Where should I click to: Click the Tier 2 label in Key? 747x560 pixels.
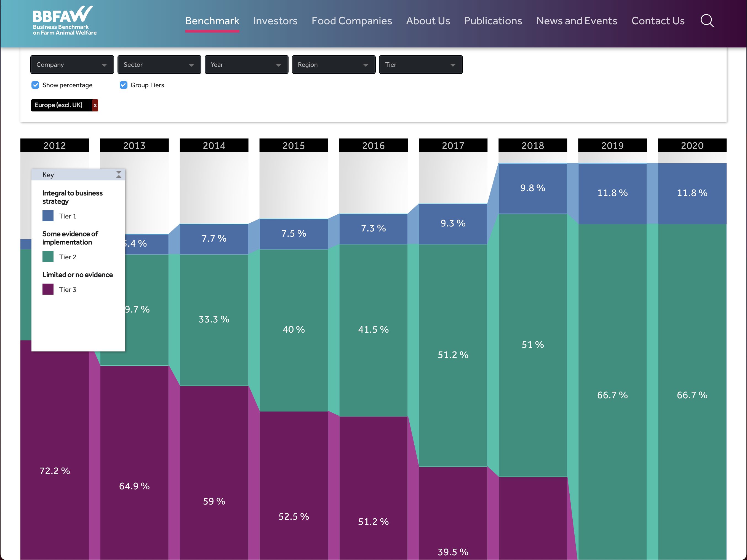68,257
